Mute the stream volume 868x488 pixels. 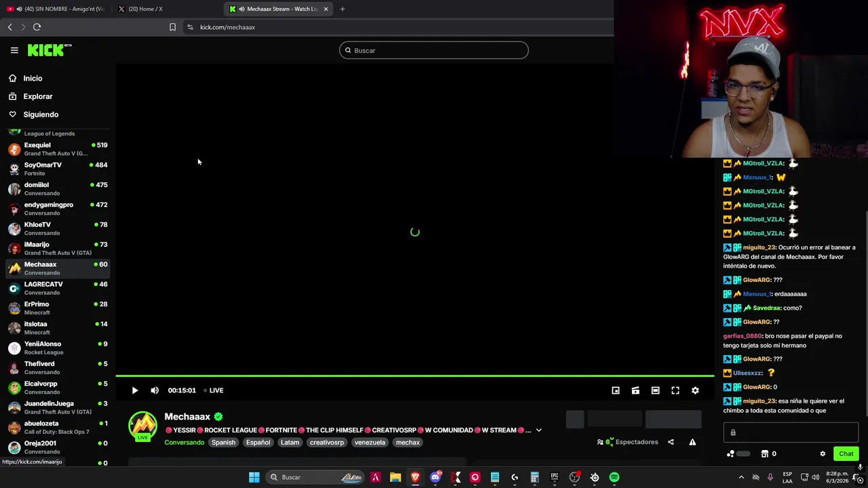point(155,390)
